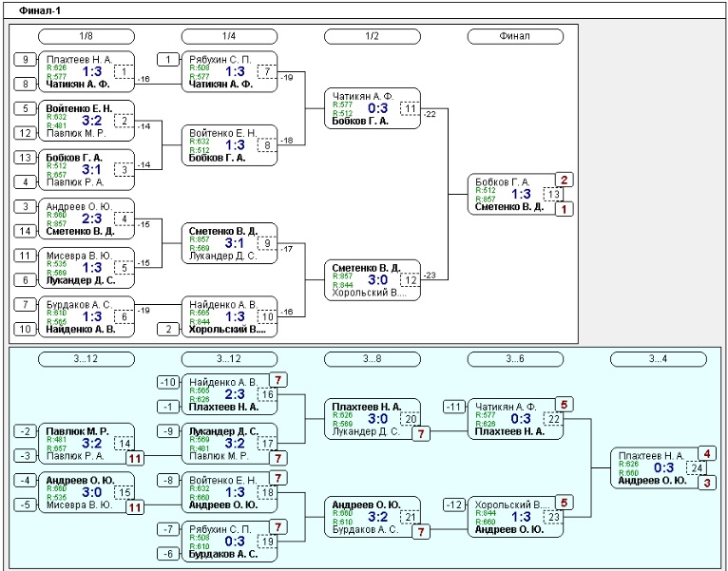Image resolution: width=728 pixels, height=571 pixels.
Task: Click the -3 loser slot box
Action: click(x=25, y=456)
